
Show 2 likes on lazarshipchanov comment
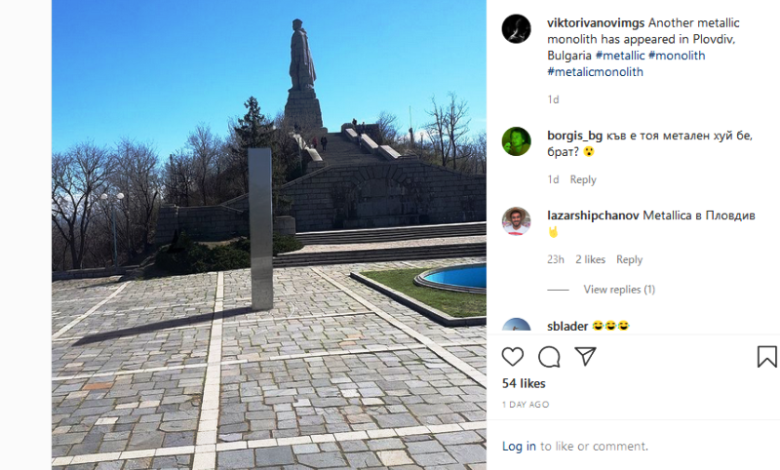click(x=590, y=259)
